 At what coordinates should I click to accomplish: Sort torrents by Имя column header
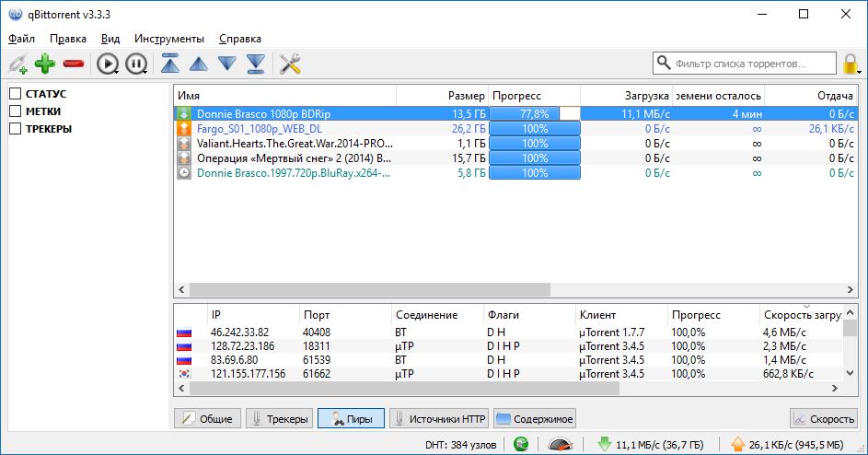click(285, 96)
